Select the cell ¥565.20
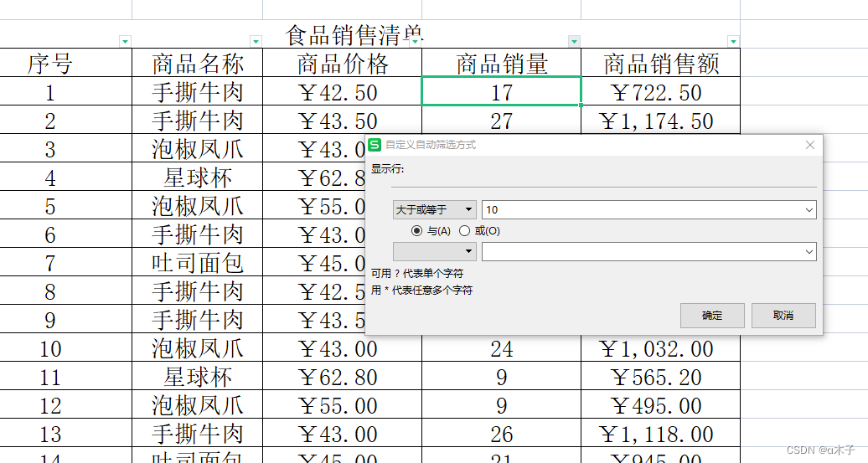Viewport: 868px width, 463px height. 660,376
